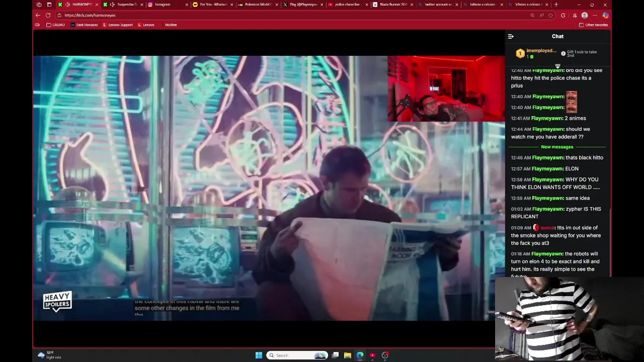Click Flaymeyawn username on '2 animes' message
This screenshot has height=362, width=644.
click(547, 118)
